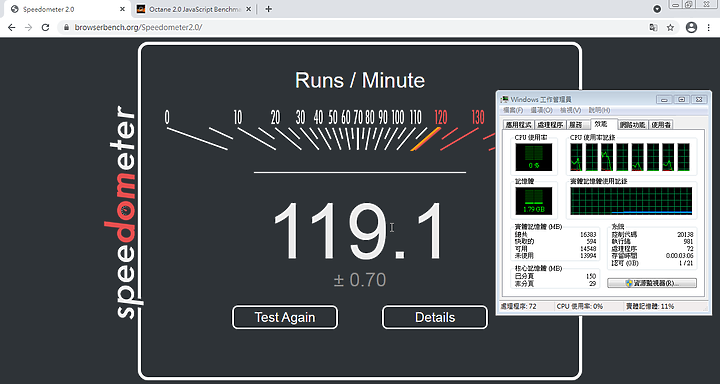Reload the Speedometer page
The height and width of the screenshot is (384, 720).
pyautogui.click(x=45, y=28)
